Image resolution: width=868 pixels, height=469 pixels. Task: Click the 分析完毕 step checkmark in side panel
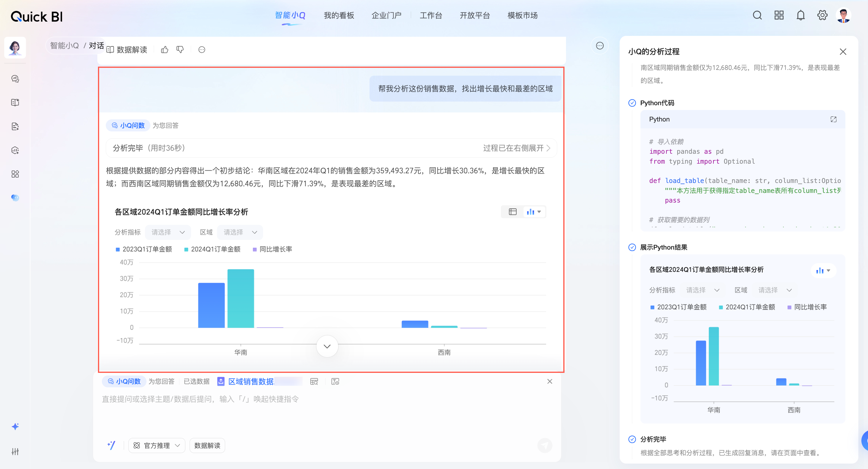click(x=632, y=439)
